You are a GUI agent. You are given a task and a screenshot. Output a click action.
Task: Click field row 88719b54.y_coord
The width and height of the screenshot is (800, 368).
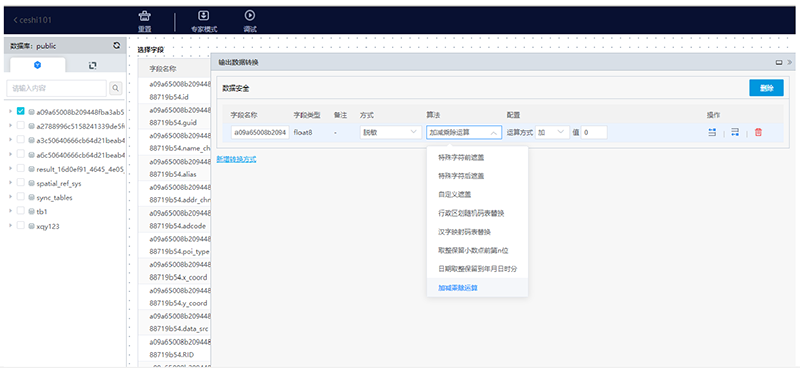(174, 297)
